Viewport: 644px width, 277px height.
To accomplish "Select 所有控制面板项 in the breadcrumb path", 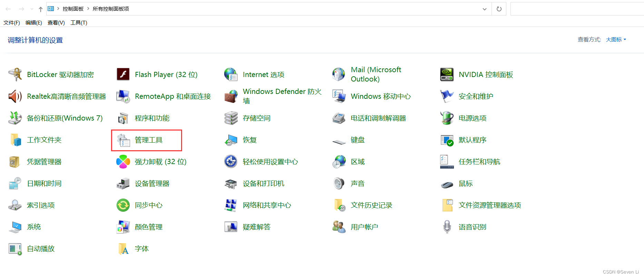I will pyautogui.click(x=111, y=9).
